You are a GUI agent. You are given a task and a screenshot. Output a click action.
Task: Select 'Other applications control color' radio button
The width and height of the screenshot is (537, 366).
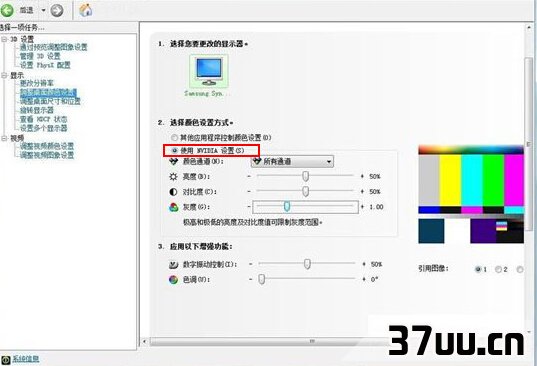175,138
